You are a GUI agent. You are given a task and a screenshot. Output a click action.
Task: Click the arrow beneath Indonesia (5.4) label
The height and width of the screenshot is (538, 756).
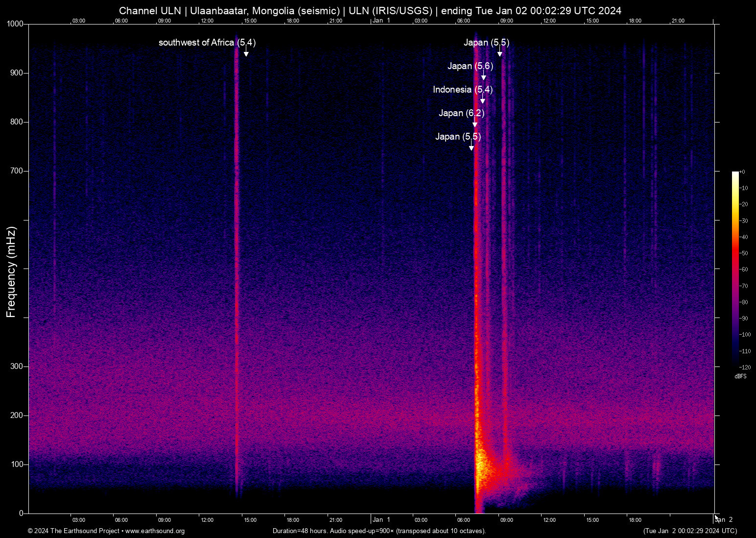tap(483, 100)
